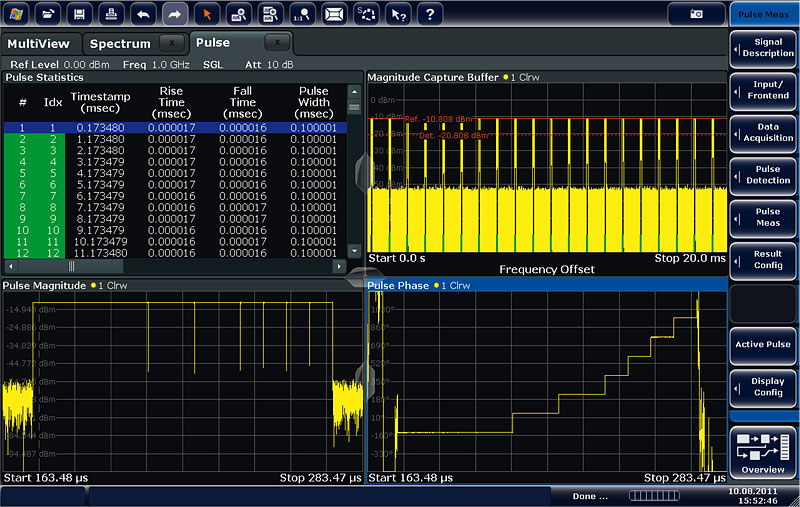Select the orange pointer selection tool
Screen dimensions: 800x507
(x=206, y=15)
